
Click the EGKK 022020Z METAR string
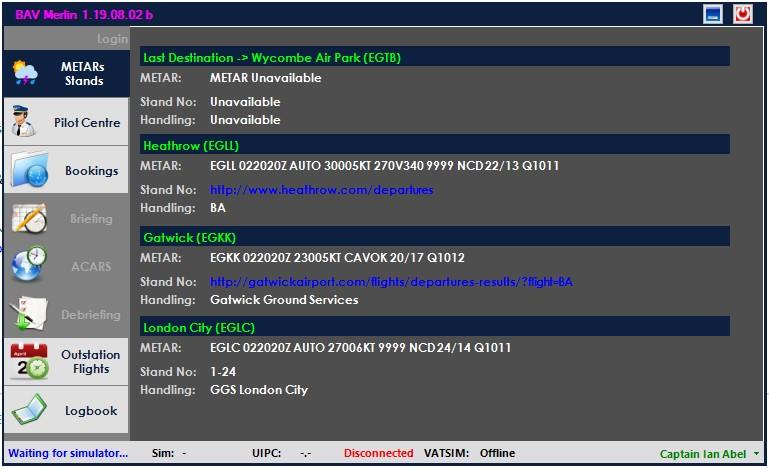(337, 257)
